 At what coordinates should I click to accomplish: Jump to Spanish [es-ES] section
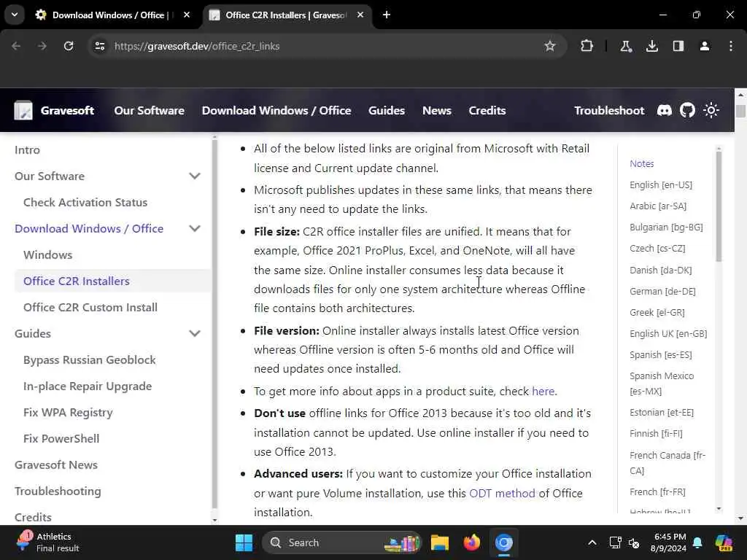click(660, 355)
